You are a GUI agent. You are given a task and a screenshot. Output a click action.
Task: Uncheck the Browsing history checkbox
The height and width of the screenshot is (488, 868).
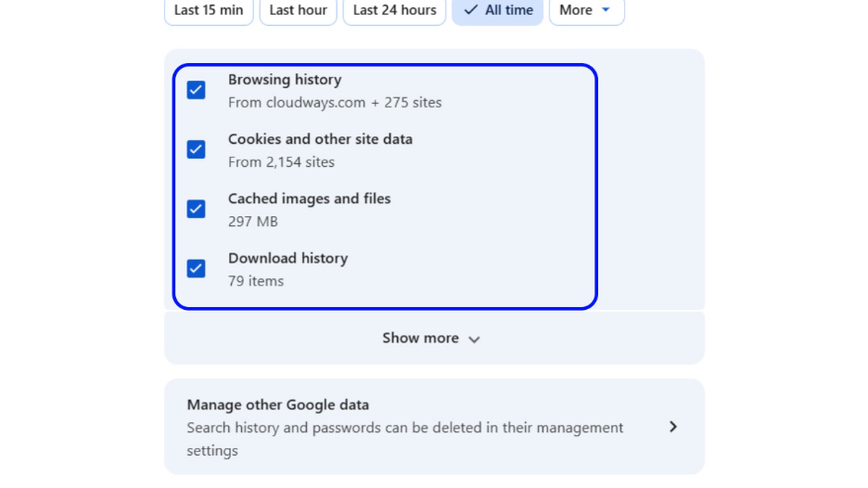(x=196, y=90)
